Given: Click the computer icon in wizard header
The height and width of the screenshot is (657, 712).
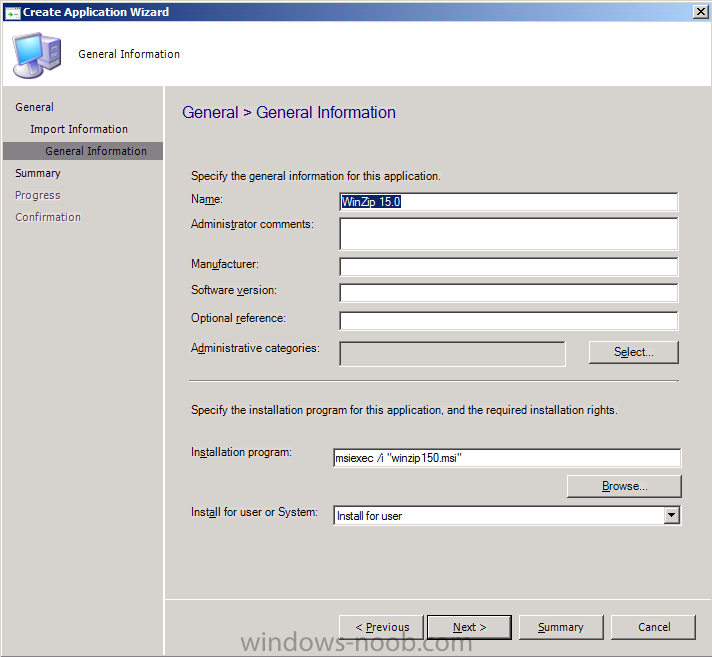Looking at the screenshot, I should pos(37,55).
